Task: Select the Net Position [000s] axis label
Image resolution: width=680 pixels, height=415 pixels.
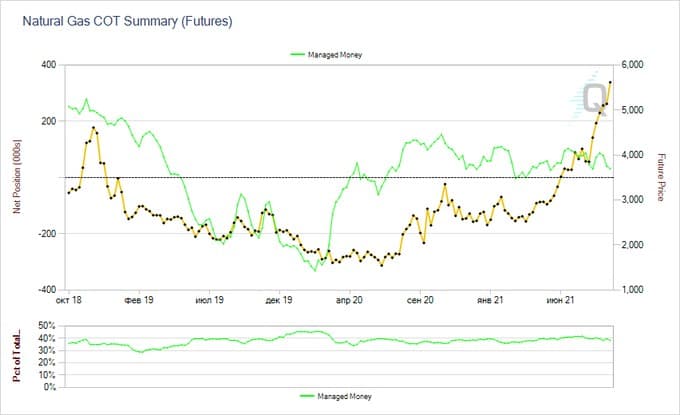Action: (16, 177)
